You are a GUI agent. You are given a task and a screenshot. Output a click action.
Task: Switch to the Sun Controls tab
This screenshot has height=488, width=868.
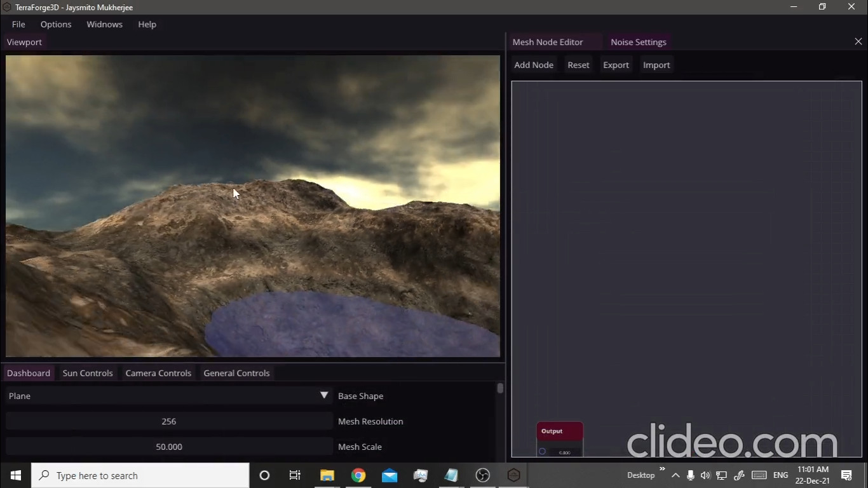[88, 373]
